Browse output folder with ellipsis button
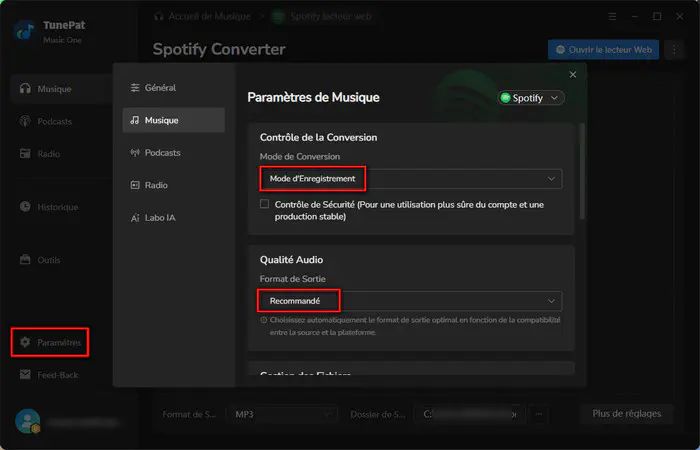Screen dimensions: 700x450 [539, 414]
